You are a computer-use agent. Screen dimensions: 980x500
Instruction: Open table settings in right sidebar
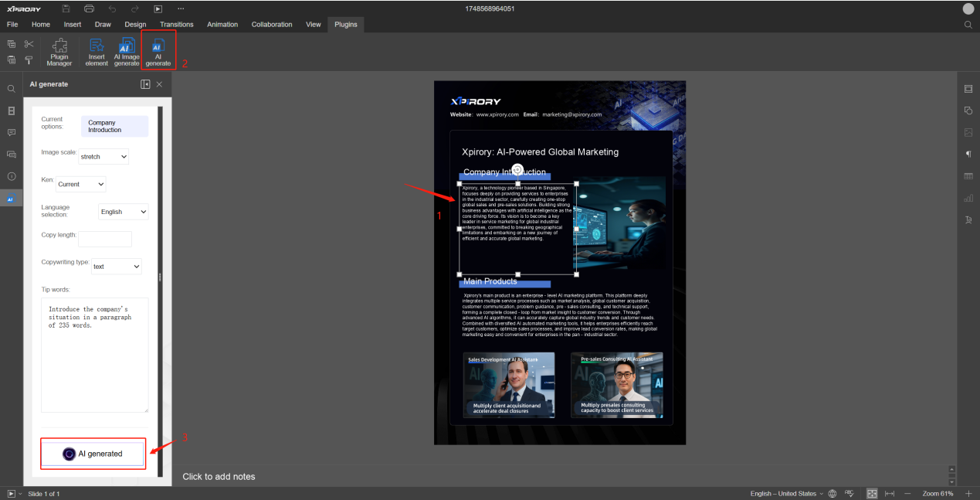tap(968, 176)
